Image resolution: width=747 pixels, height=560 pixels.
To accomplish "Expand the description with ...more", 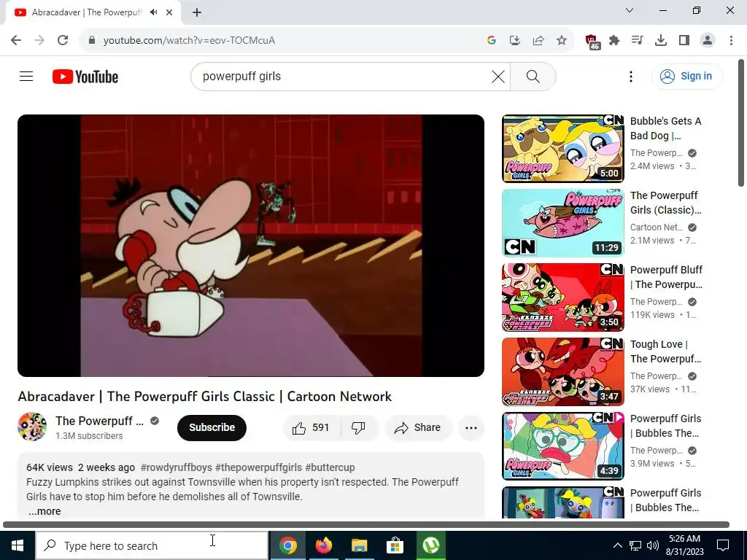I will (44, 511).
